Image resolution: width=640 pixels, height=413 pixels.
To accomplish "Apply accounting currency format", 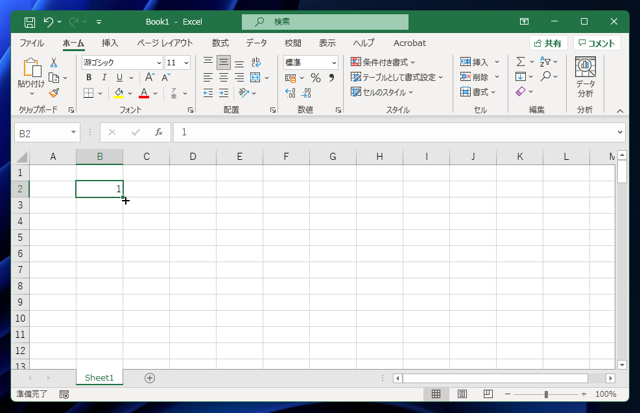I will [x=291, y=78].
